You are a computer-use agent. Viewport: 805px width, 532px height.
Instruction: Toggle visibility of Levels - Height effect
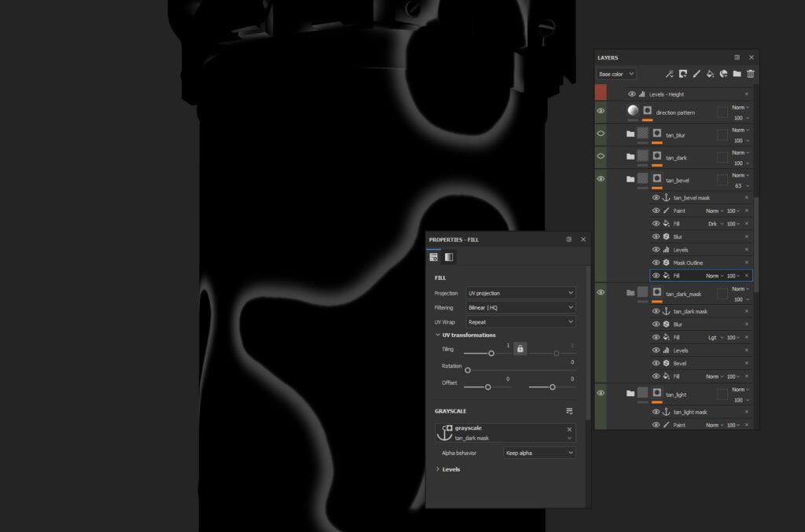pos(631,94)
